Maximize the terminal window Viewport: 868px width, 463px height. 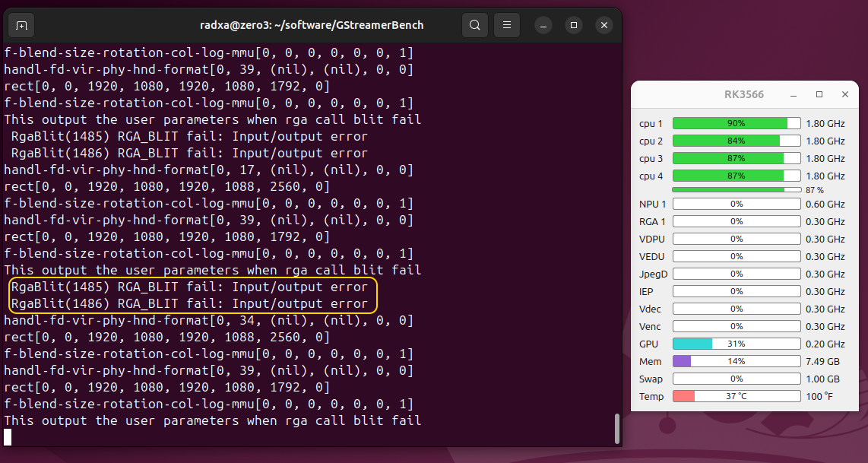(x=574, y=26)
